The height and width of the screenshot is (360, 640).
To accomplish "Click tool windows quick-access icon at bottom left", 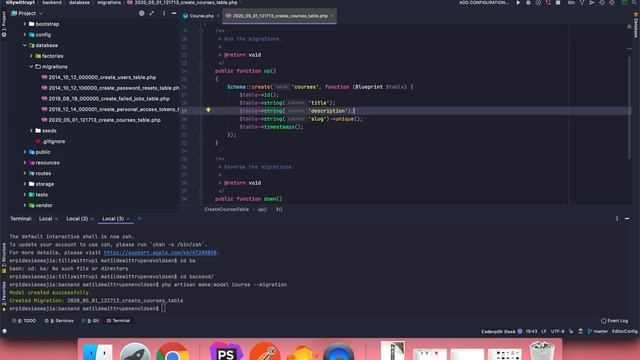I will [x=4, y=331].
